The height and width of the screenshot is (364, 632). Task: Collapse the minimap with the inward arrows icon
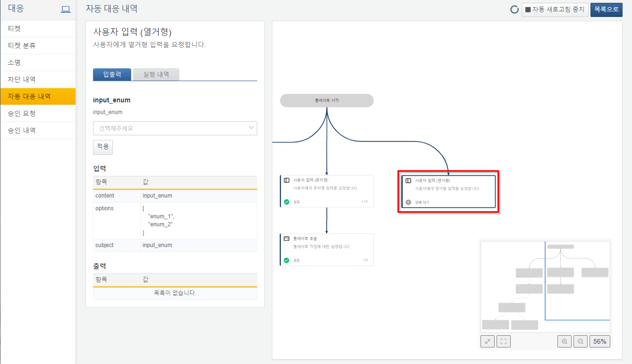tap(488, 341)
